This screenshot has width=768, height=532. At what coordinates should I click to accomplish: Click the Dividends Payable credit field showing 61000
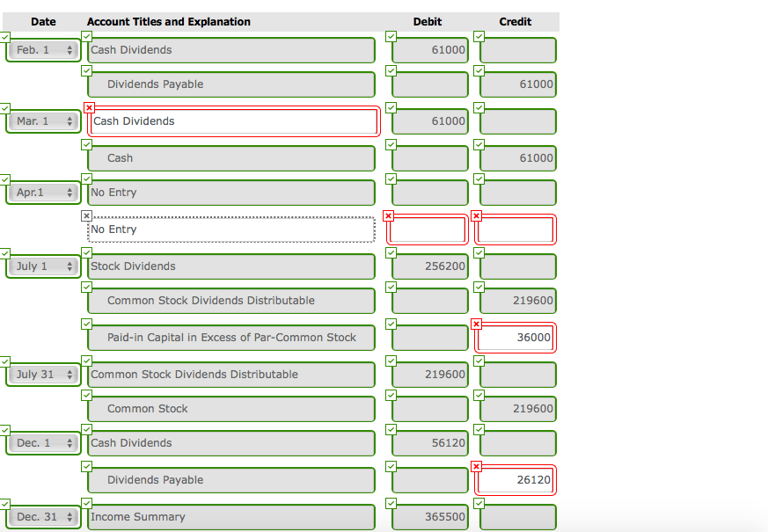point(518,84)
